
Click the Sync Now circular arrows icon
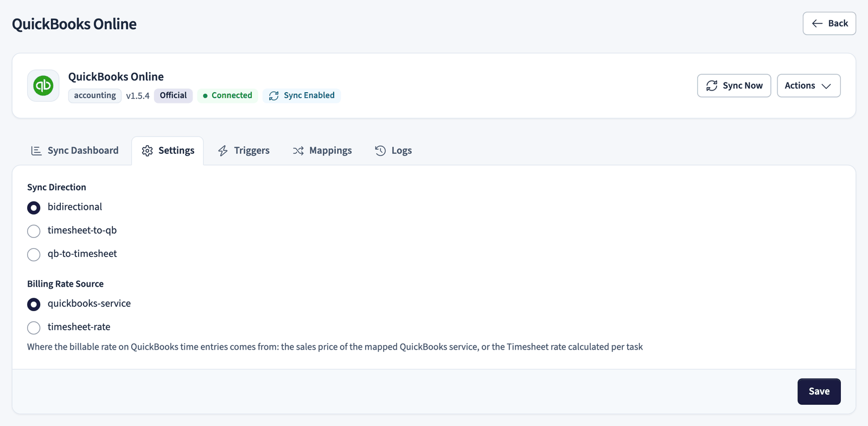(712, 86)
